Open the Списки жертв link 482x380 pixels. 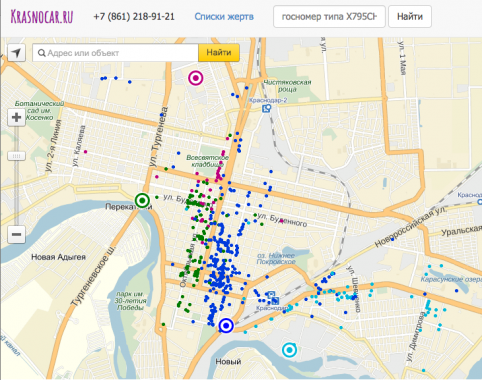[x=224, y=17]
